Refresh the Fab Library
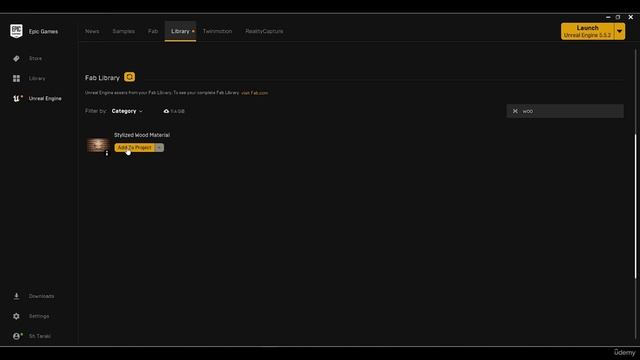Image resolution: width=640 pixels, height=360 pixels. tap(129, 77)
